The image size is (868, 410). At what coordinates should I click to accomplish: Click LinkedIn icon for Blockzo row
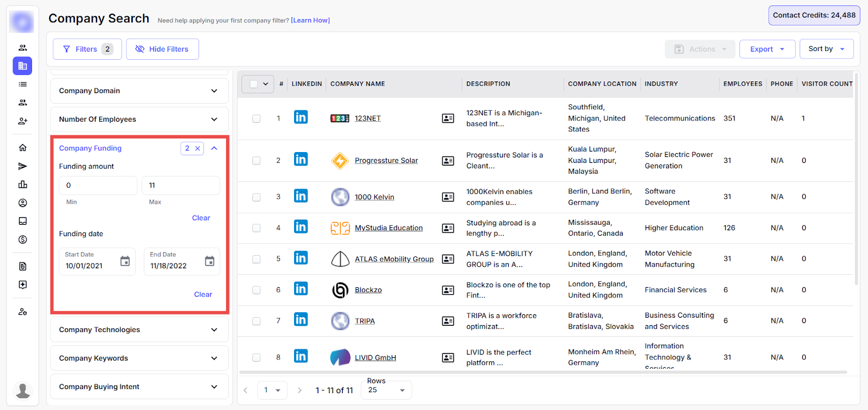point(301,289)
